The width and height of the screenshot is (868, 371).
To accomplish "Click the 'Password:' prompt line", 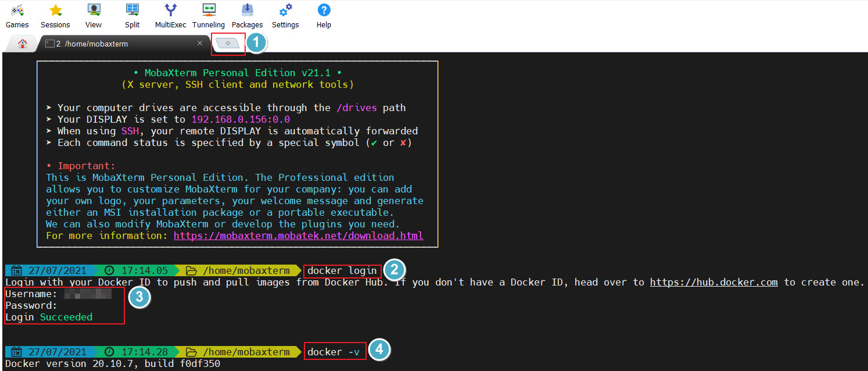I will [31, 306].
